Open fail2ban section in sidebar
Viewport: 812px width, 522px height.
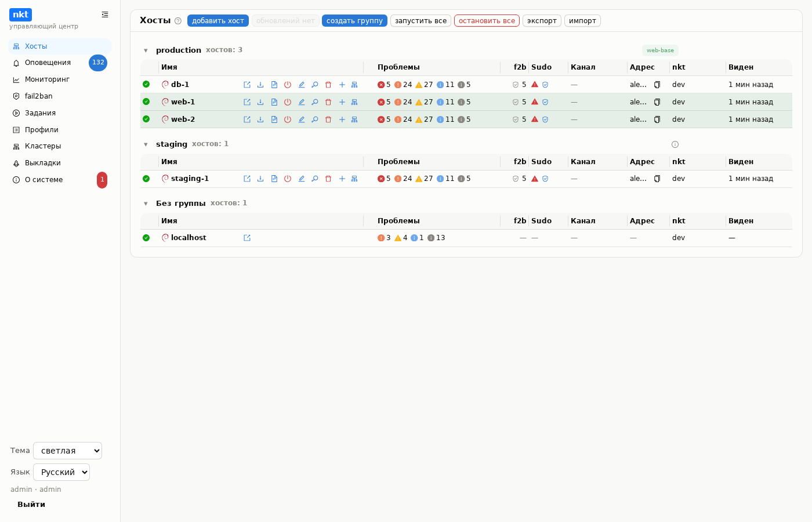coord(60,96)
